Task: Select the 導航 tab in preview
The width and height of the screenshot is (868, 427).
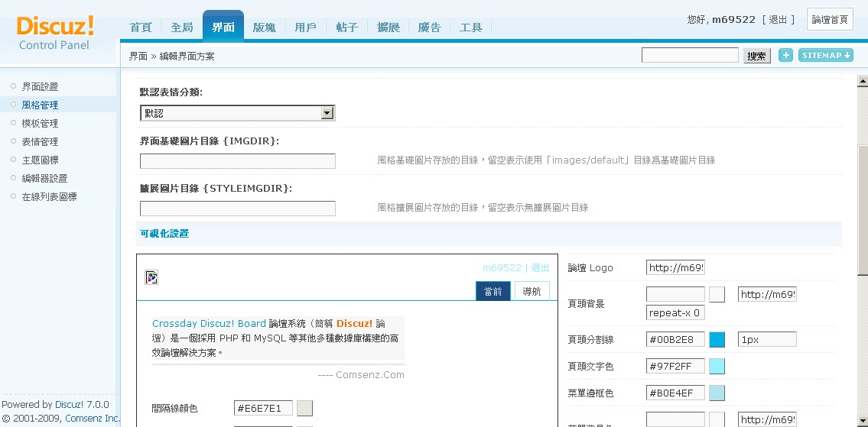Action: click(532, 291)
